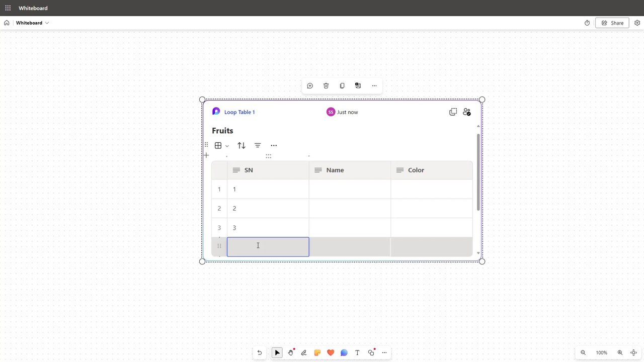Open the app launcher waffle icon
The width and height of the screenshot is (644, 362).
pyautogui.click(x=8, y=8)
